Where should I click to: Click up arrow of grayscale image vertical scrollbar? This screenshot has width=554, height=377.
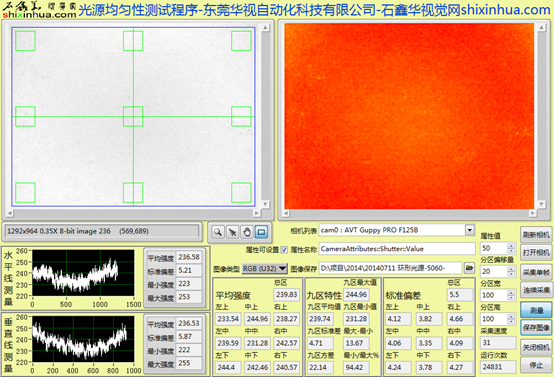(265, 28)
